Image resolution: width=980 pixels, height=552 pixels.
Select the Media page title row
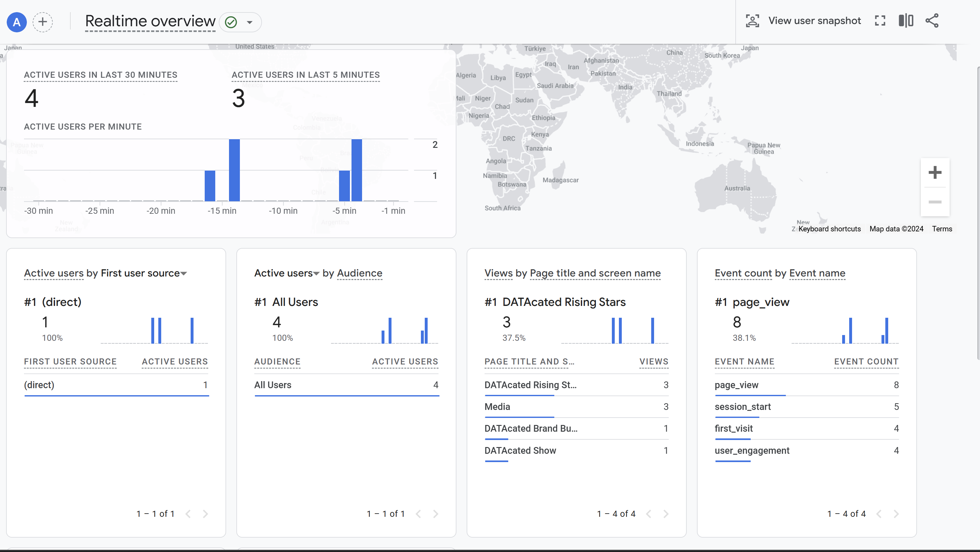(x=497, y=407)
